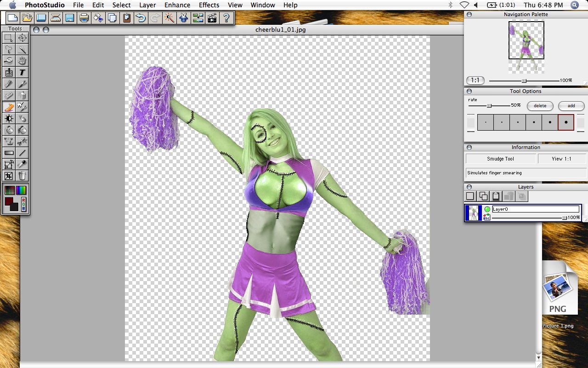
Task: Select the Move Selection tool
Action: tap(22, 38)
